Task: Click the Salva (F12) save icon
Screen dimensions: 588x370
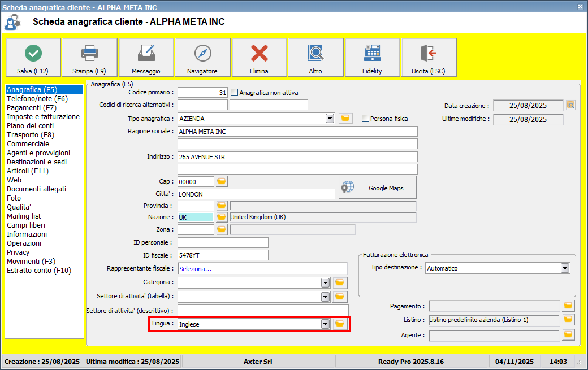Action: pyautogui.click(x=33, y=53)
